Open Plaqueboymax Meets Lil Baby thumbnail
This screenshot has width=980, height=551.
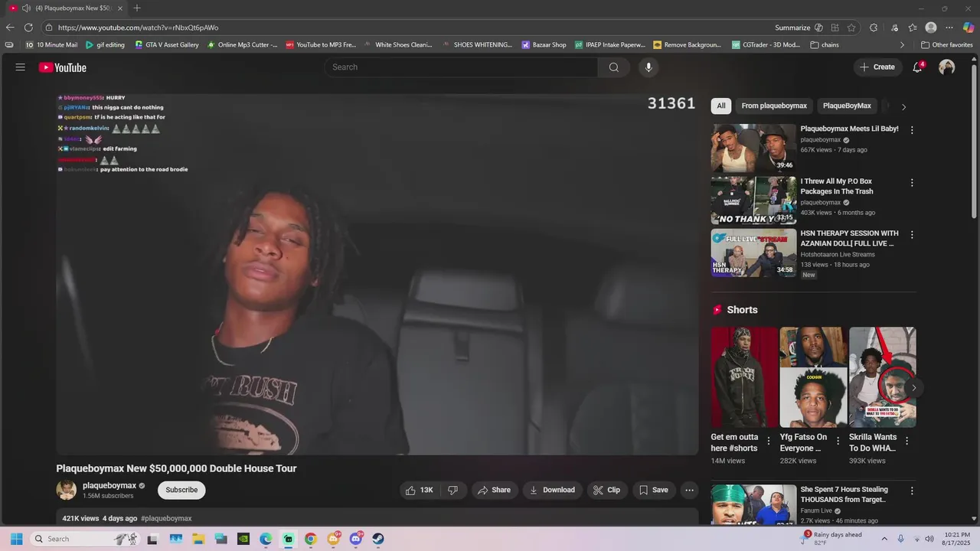753,148
